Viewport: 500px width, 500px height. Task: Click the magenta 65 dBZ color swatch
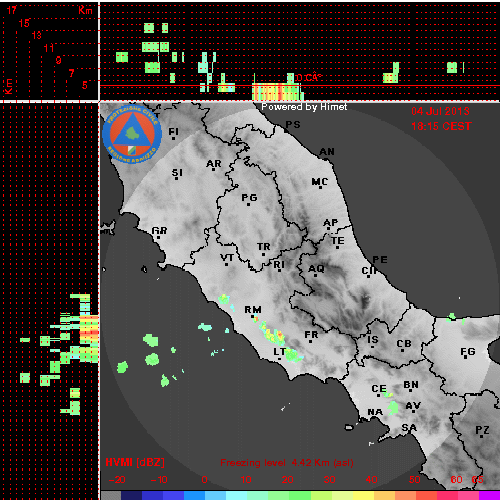489,495
